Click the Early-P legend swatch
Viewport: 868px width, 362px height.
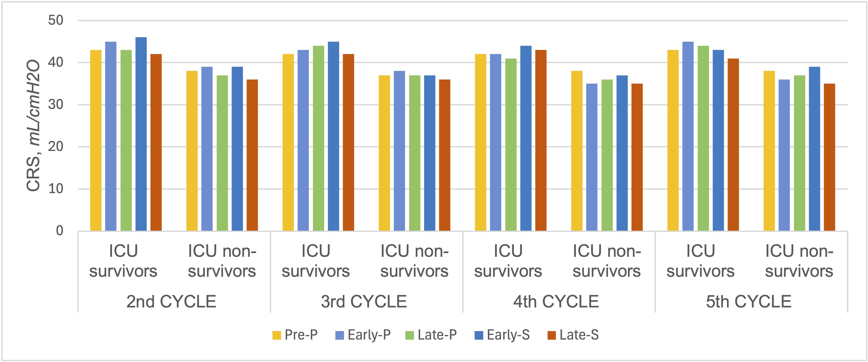[x=340, y=335]
